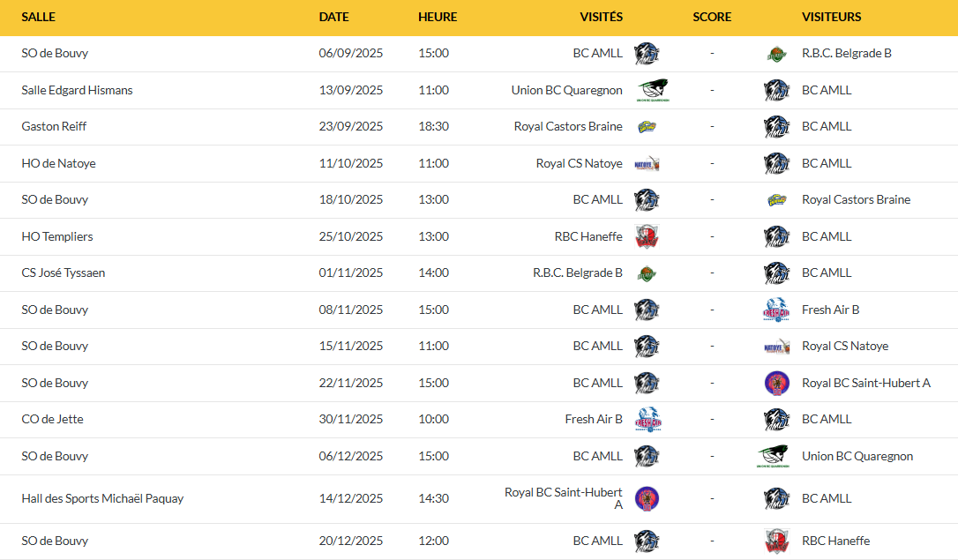Click BC AMLL logo in 11/10/2025 row
Image resolution: width=958 pixels, height=560 pixels.
(x=776, y=164)
